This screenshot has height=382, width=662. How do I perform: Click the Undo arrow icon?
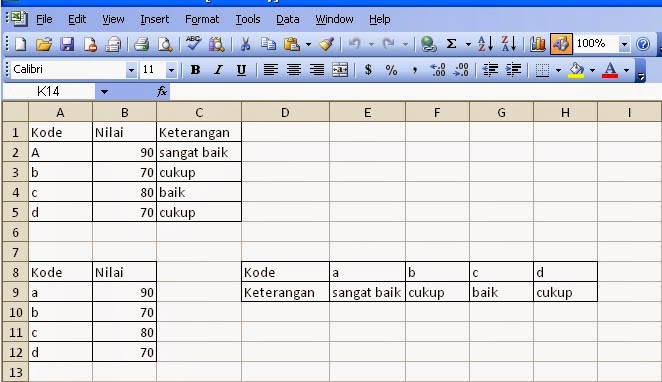pos(355,44)
